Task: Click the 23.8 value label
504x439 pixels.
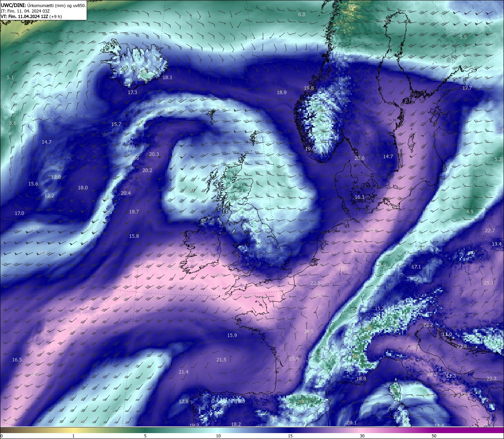Action: (x=462, y=346)
